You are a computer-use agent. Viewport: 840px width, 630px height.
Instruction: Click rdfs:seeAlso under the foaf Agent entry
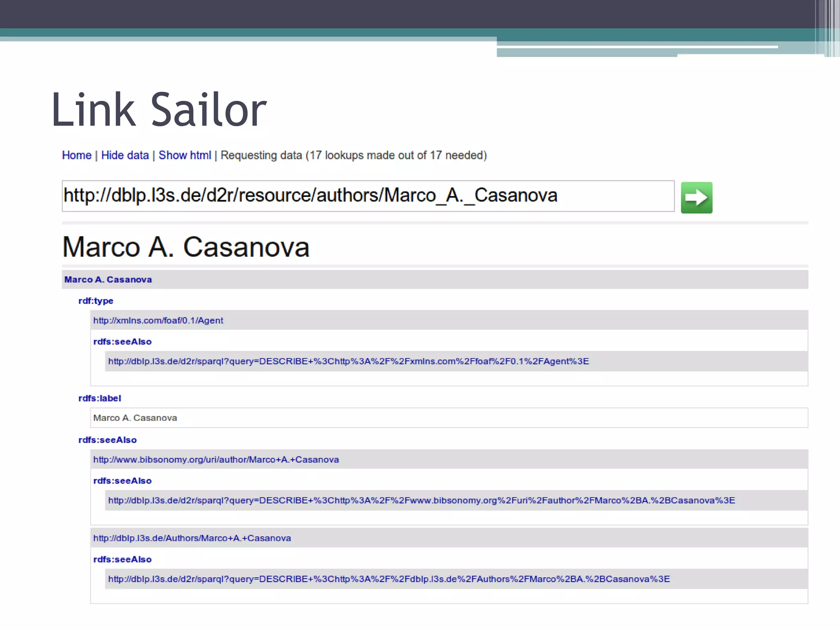(123, 342)
